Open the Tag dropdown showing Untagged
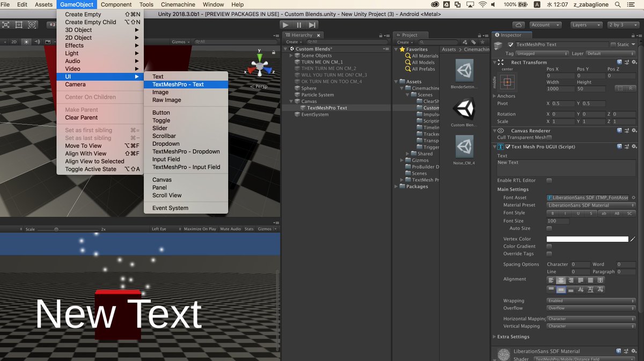 point(542,54)
